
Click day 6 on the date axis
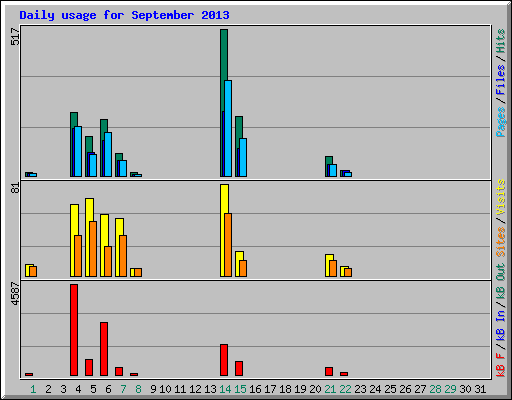(108, 389)
